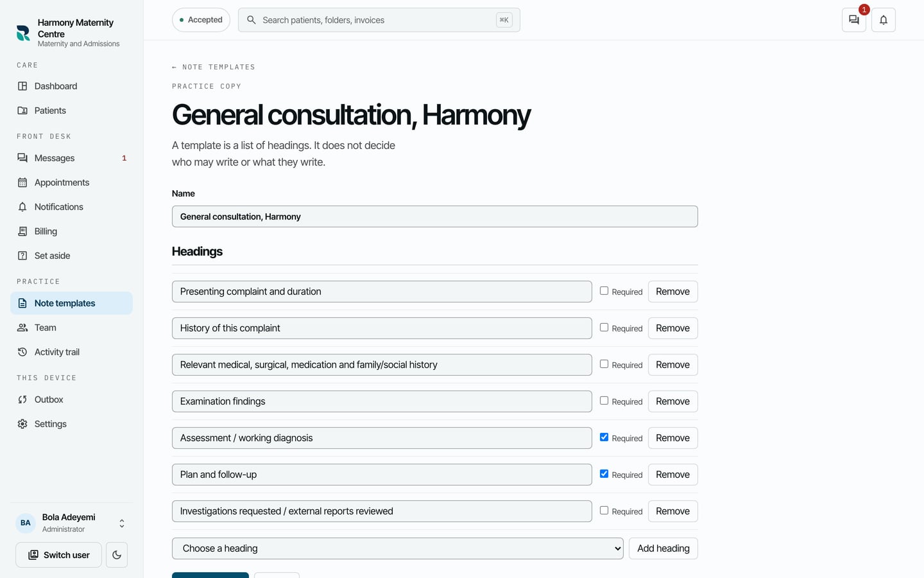Click the Messages sidebar chat icon
This screenshot has width=924, height=578.
pos(22,158)
